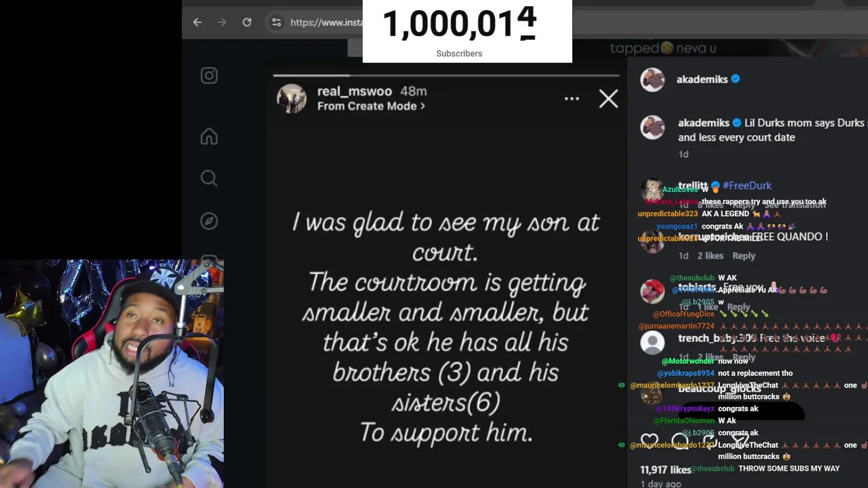Reply to the FREE QUANDO comment
Image resolution: width=868 pixels, height=488 pixels.
point(743,256)
